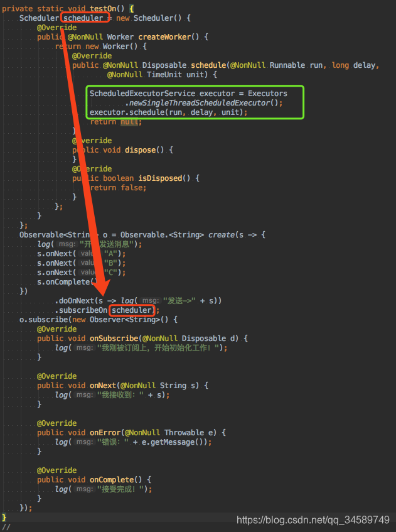Click 'public void onComplete' method name
Screen dimensions: 396x532
pos(112,480)
